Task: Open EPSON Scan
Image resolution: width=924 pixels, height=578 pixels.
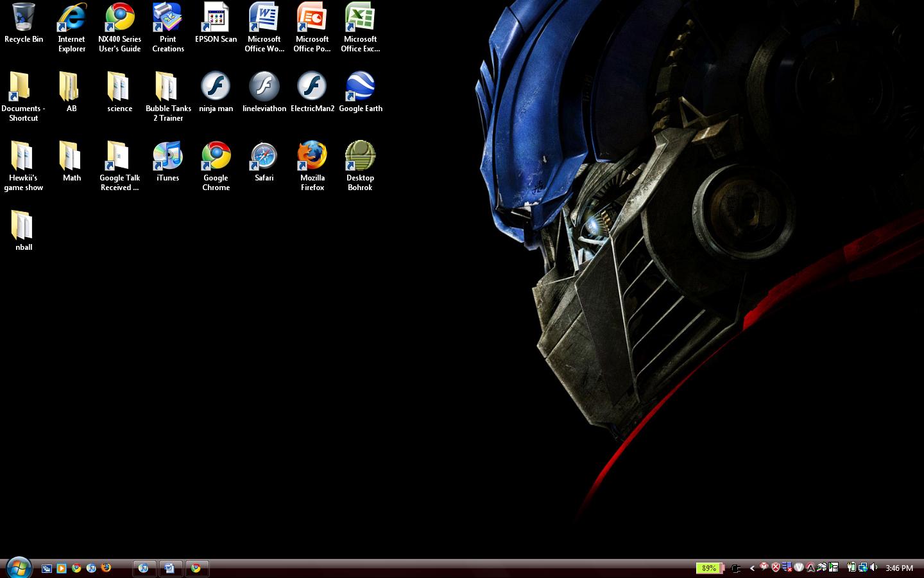Action: 216,16
